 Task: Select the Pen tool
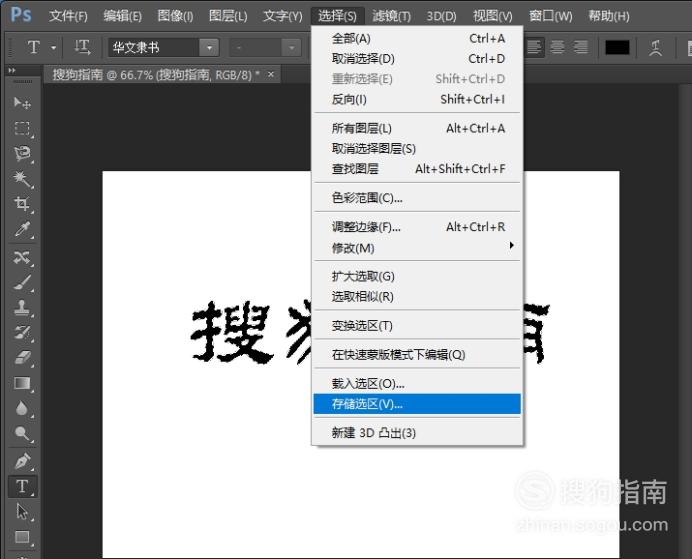tap(22, 461)
